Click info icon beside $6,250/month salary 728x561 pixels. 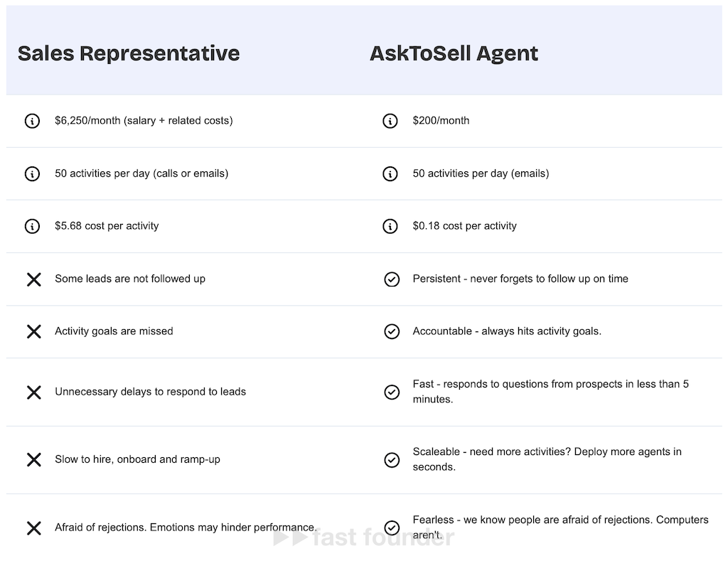[x=33, y=121]
